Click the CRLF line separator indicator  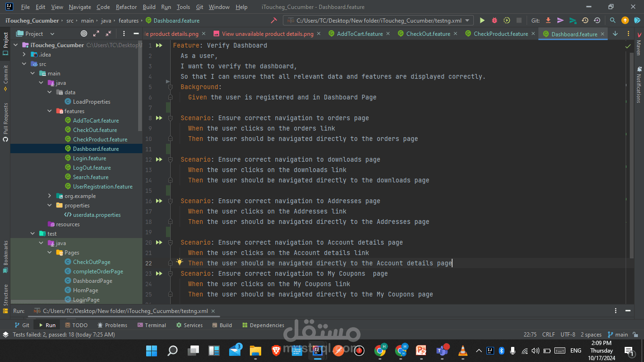[549, 335]
